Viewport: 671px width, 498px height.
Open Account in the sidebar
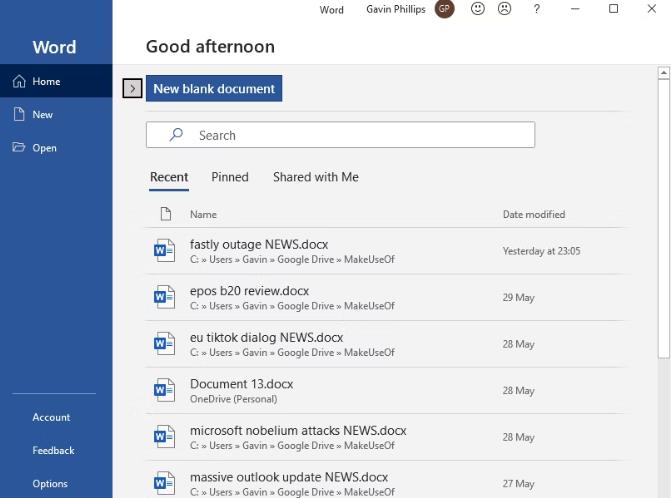pyautogui.click(x=51, y=417)
